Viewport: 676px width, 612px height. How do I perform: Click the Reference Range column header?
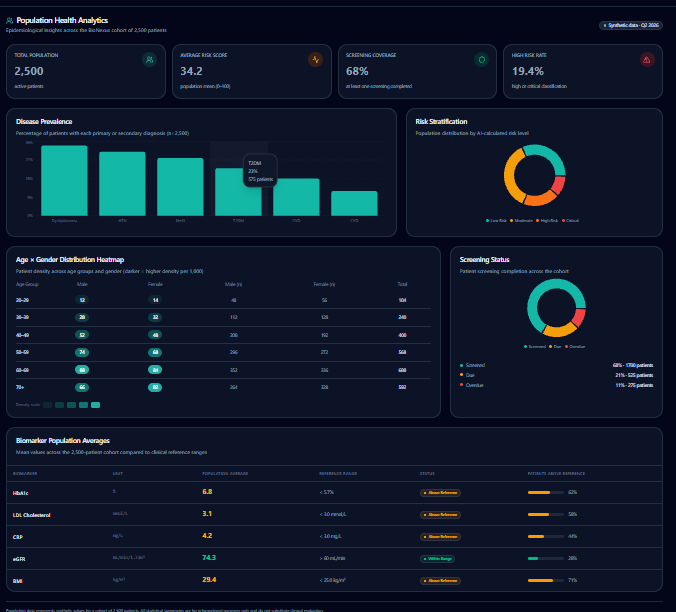338,474
